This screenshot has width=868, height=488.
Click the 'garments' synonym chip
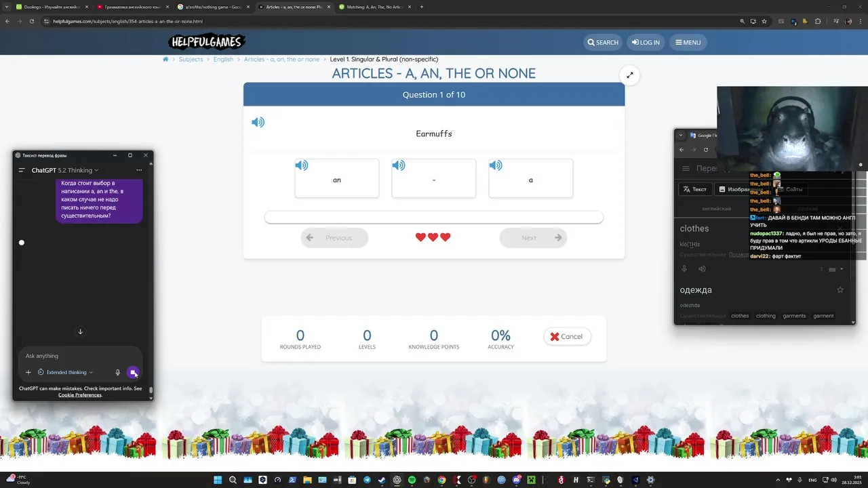(x=794, y=316)
